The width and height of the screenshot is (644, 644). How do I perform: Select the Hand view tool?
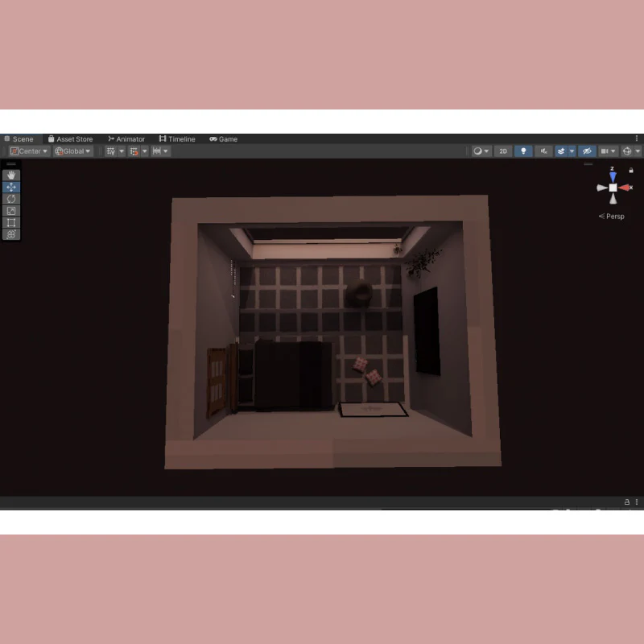[11, 175]
